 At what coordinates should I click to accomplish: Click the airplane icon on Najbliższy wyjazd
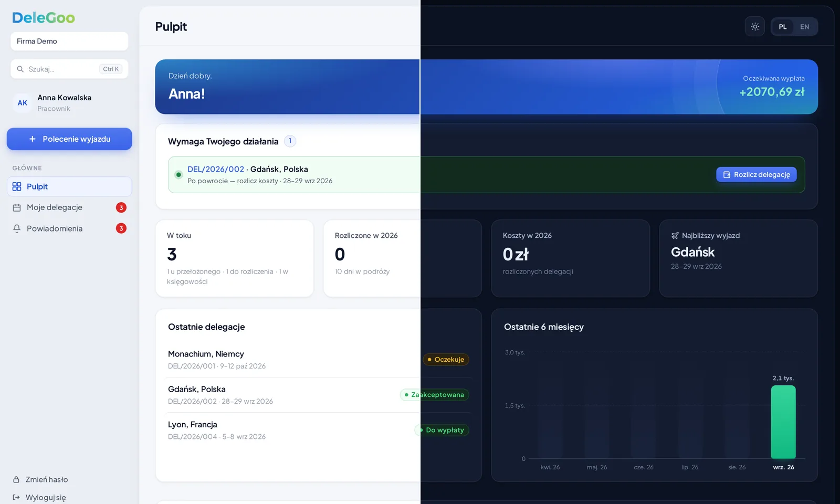tap(675, 235)
